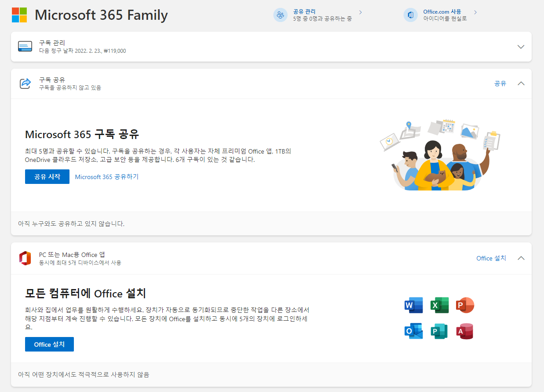
Task: Click the Excel app icon
Action: click(x=439, y=305)
